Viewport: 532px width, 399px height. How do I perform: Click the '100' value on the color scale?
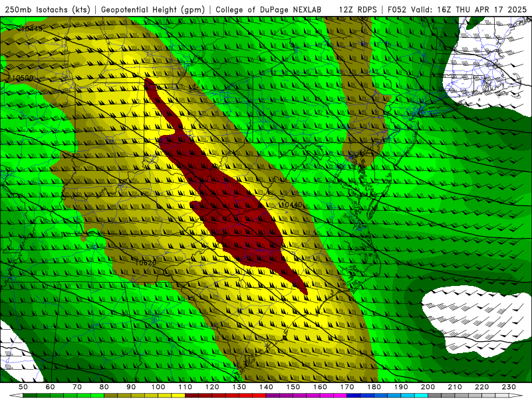158,387
